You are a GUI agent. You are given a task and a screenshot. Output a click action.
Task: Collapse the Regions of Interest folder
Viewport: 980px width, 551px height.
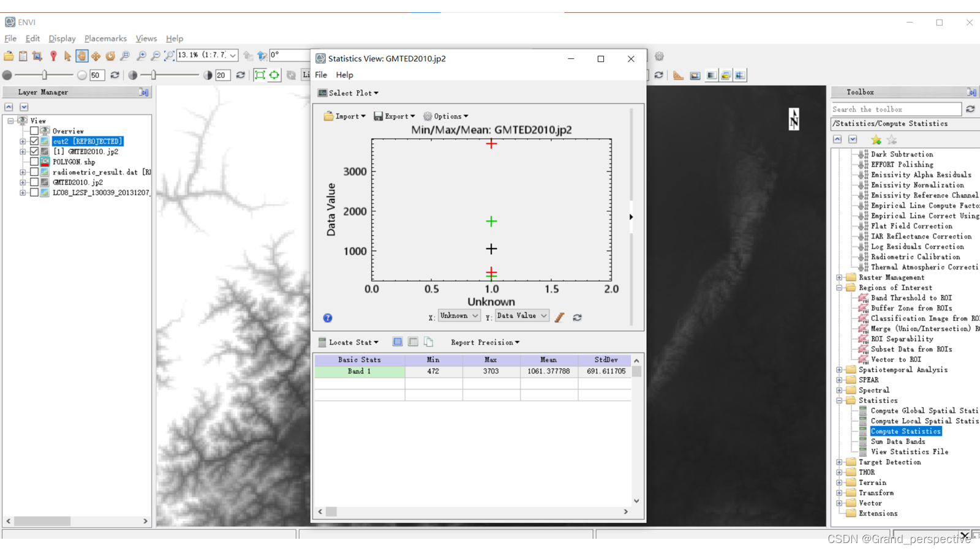pos(840,288)
